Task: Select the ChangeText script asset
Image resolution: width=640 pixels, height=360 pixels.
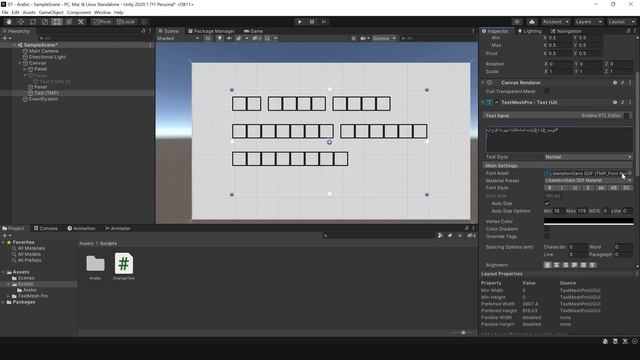Action: pos(124,267)
